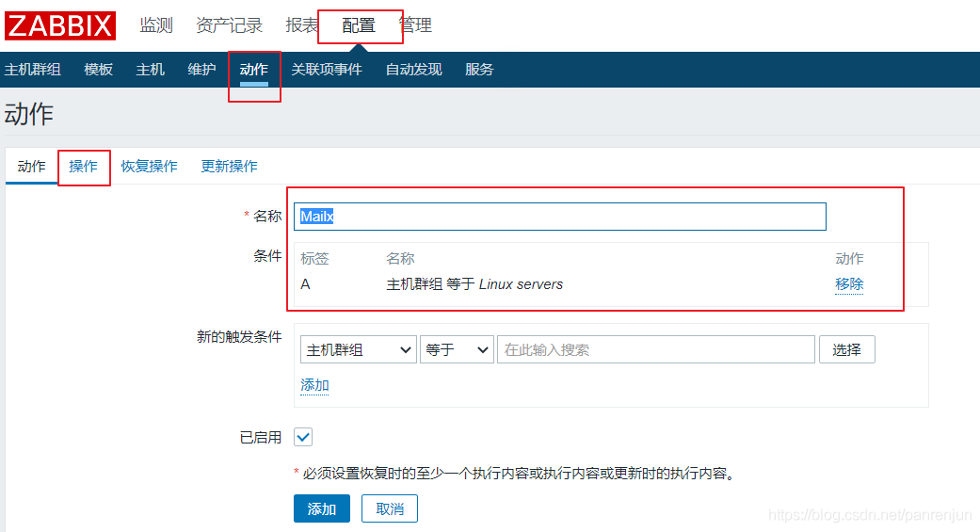Click the 在此输入搜索 search field
The height and width of the screenshot is (532, 980).
click(x=656, y=349)
